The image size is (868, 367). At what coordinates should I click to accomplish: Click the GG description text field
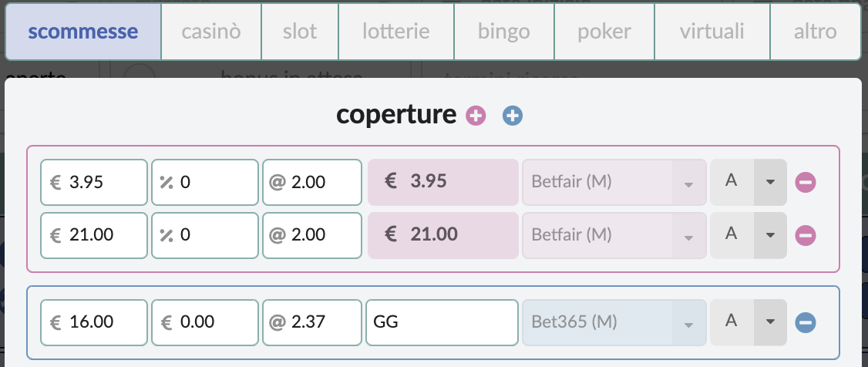(442, 322)
